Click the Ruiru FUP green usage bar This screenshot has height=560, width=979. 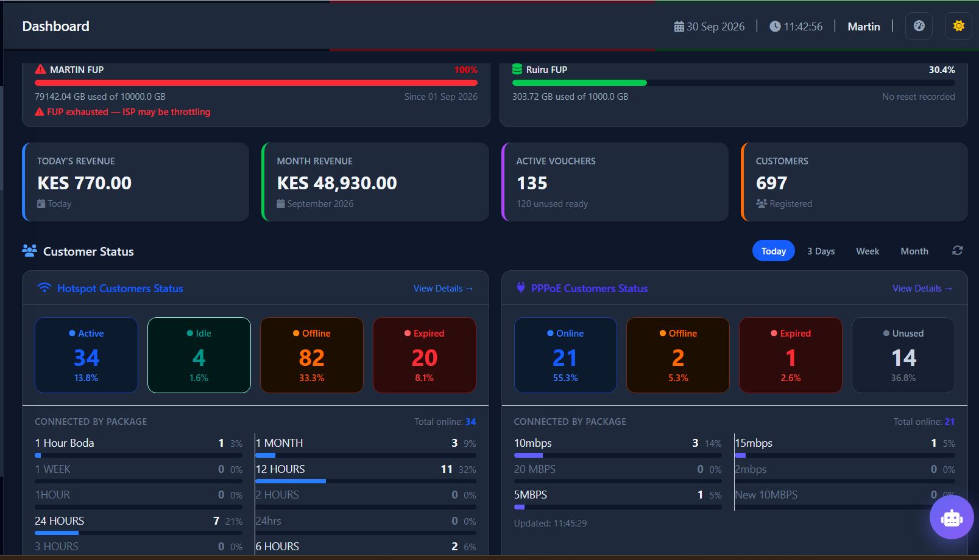click(579, 83)
